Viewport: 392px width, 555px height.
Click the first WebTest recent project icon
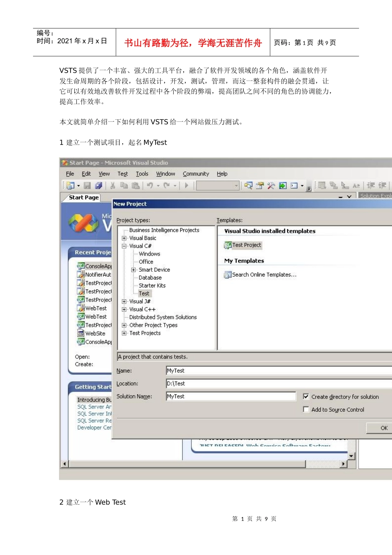[x=81, y=308]
